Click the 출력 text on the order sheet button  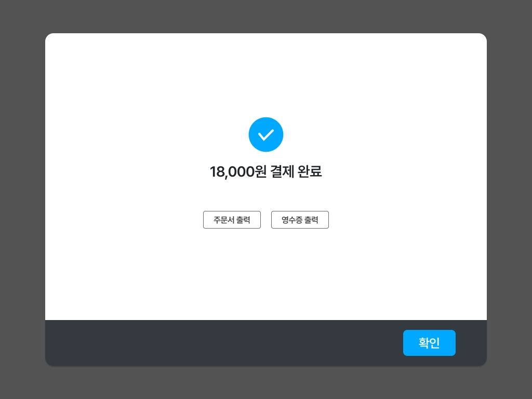[x=243, y=220]
